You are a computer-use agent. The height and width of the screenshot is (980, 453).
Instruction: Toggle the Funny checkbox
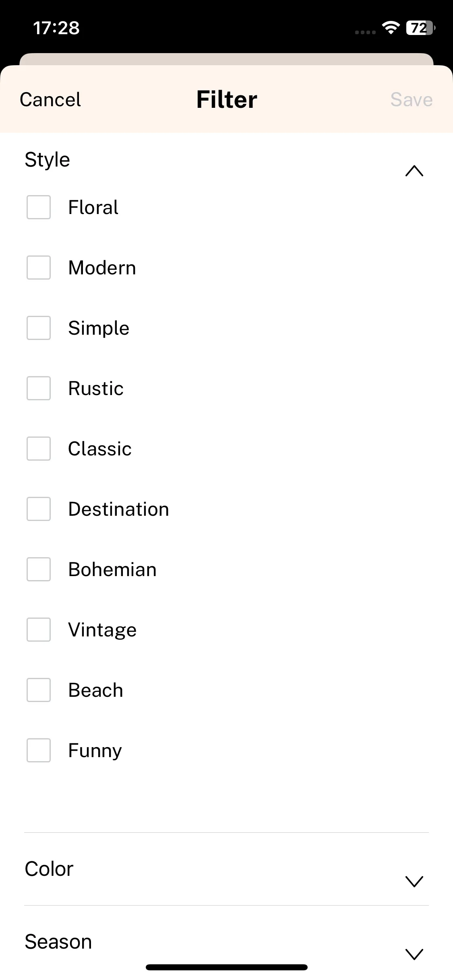[x=39, y=750]
